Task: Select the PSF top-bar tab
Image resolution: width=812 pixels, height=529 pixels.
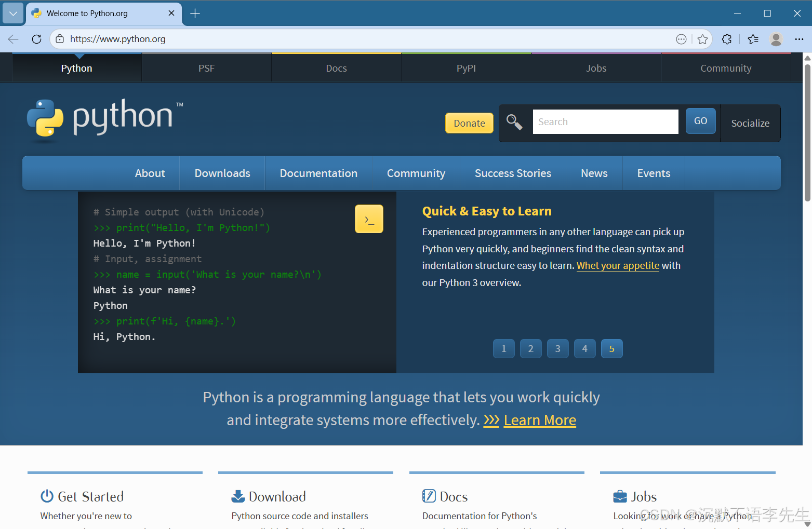Action: (207, 68)
